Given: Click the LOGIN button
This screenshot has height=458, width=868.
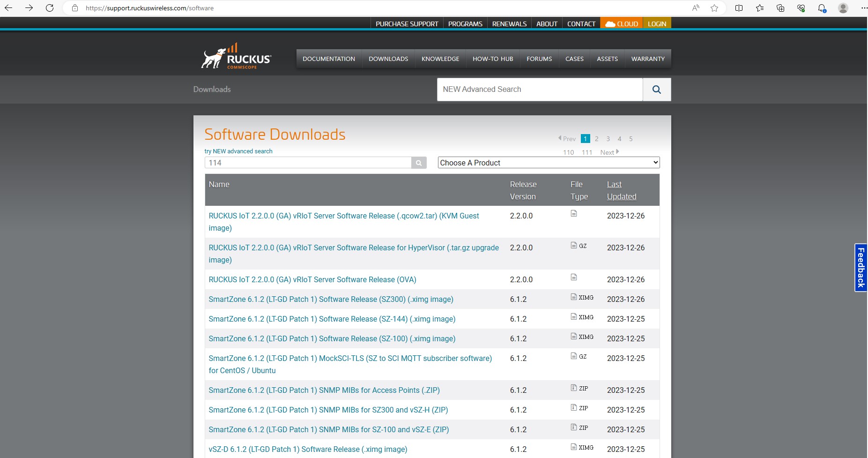Looking at the screenshot, I should tap(657, 24).
